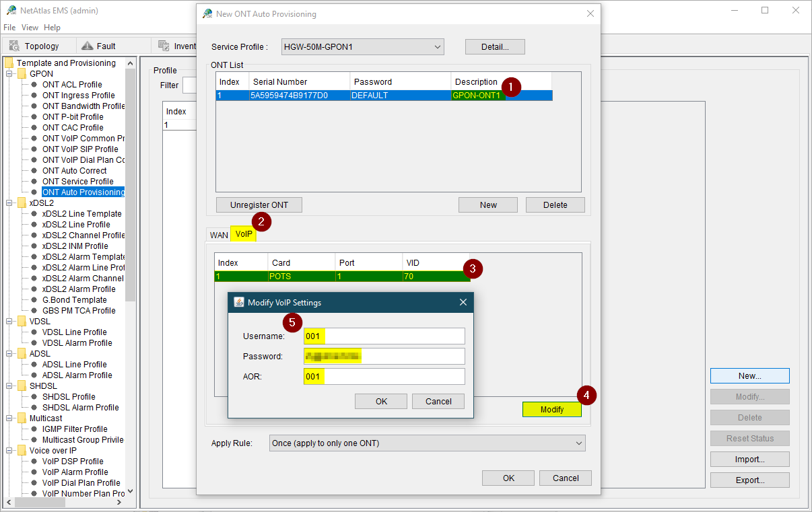
Task: Click the Detail... button
Action: pyautogui.click(x=494, y=47)
